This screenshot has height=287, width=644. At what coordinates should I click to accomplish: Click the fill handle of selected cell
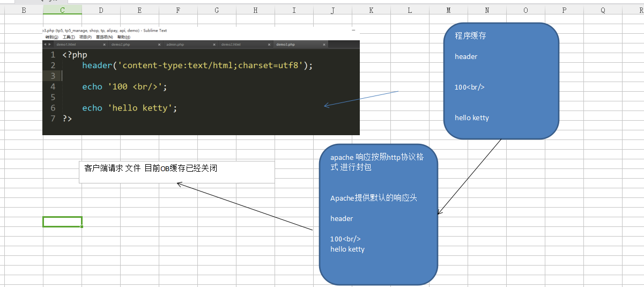click(82, 227)
